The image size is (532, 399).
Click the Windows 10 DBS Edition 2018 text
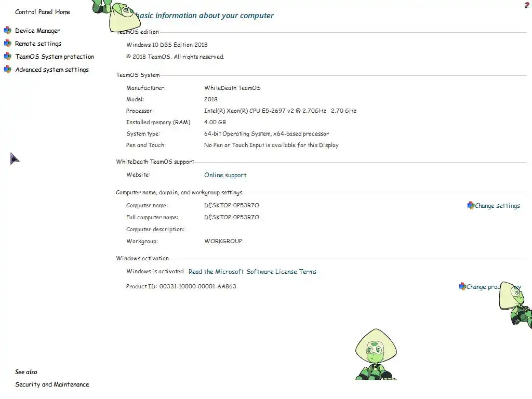(167, 45)
